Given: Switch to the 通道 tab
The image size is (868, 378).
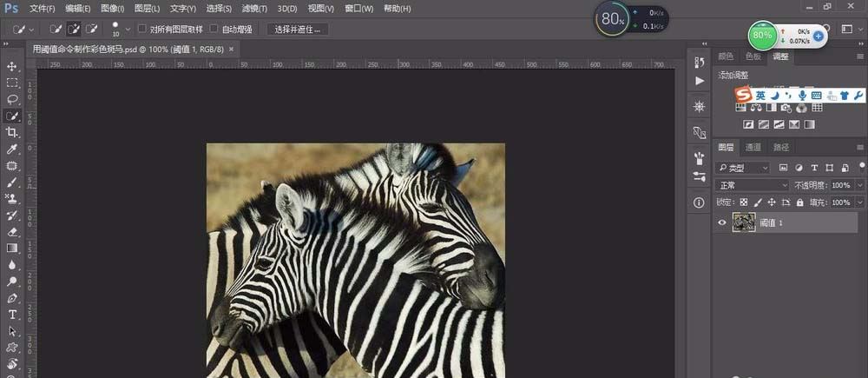Looking at the screenshot, I should pyautogui.click(x=753, y=148).
